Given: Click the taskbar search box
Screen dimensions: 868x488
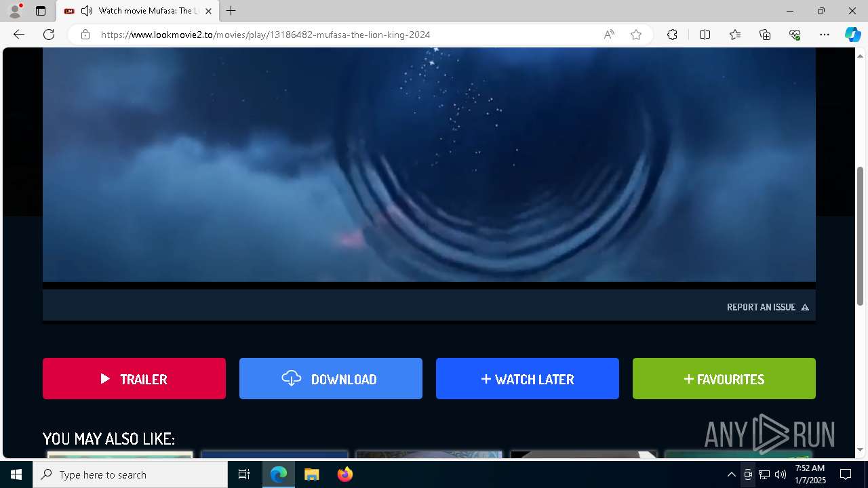Looking at the screenshot, I should click(x=130, y=474).
